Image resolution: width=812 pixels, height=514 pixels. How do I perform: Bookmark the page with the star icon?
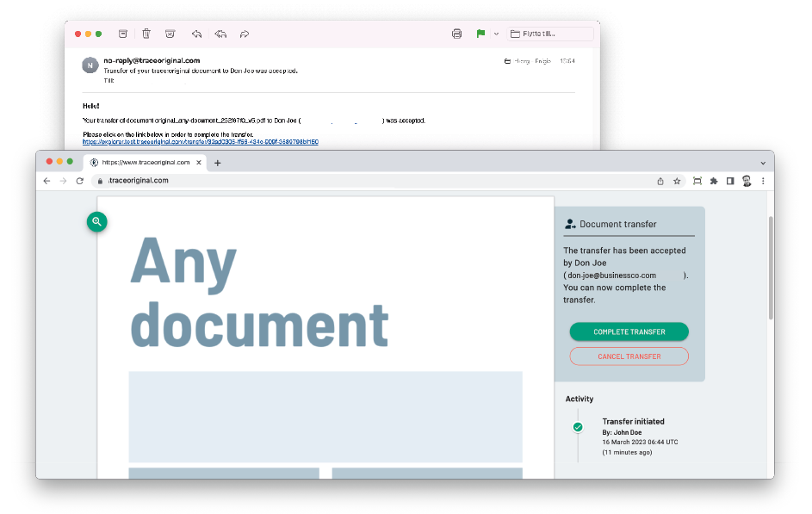click(677, 181)
